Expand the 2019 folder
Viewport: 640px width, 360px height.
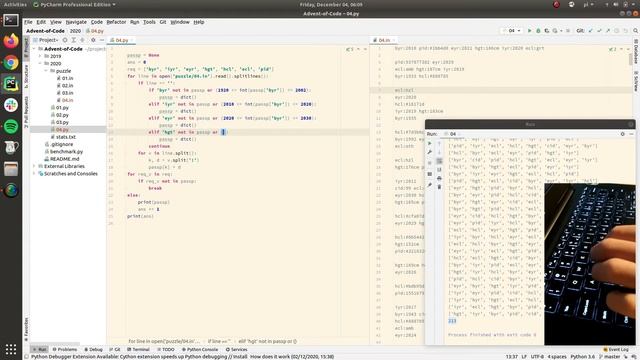40,56
